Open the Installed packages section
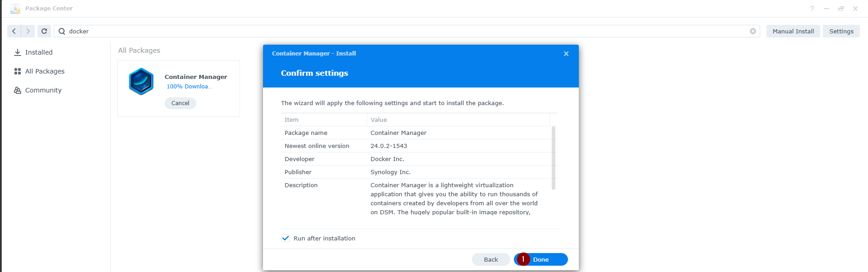 pyautogui.click(x=39, y=52)
